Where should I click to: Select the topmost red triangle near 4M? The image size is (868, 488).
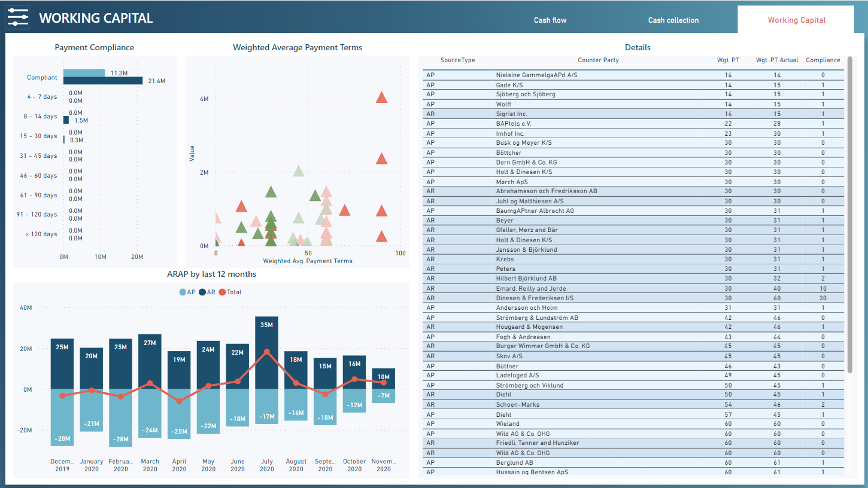381,97
